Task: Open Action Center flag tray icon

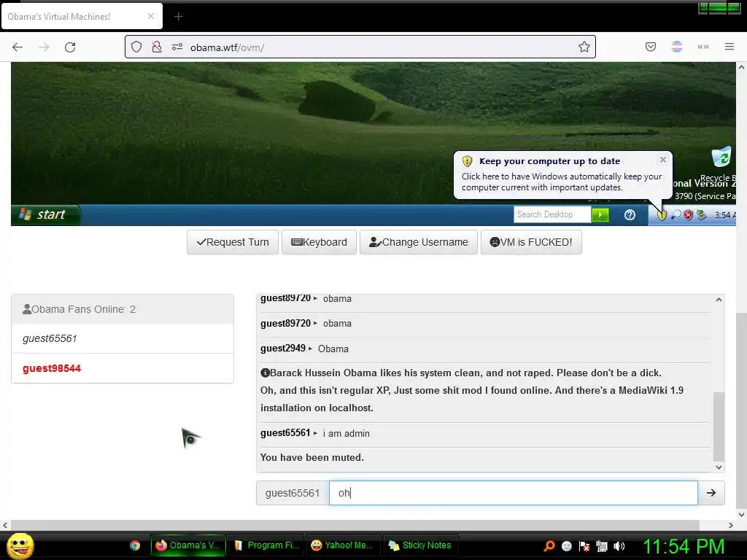Action: click(x=584, y=546)
